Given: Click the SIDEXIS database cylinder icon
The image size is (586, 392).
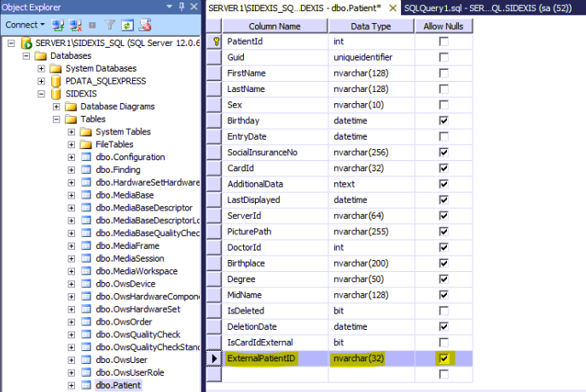Looking at the screenshot, I should pyautogui.click(x=55, y=94).
